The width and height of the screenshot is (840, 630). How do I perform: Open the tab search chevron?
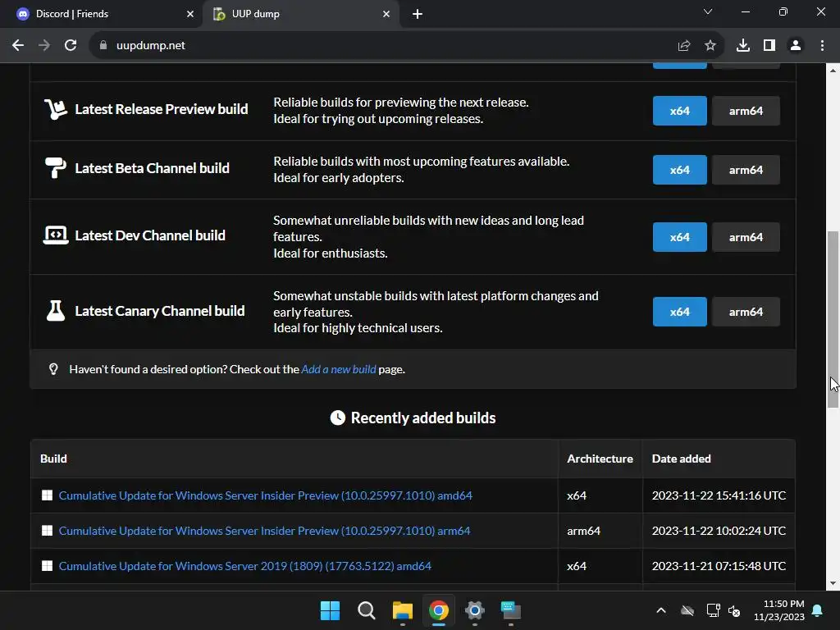pos(708,11)
